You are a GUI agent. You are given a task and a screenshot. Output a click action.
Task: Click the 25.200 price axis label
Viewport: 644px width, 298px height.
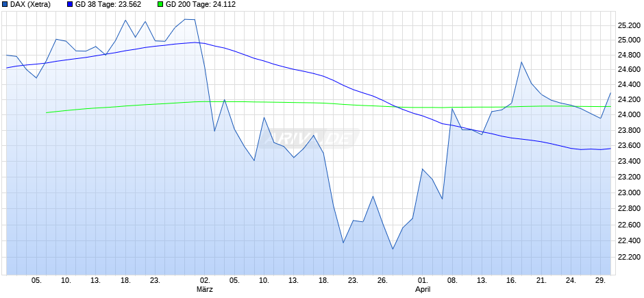point(630,25)
